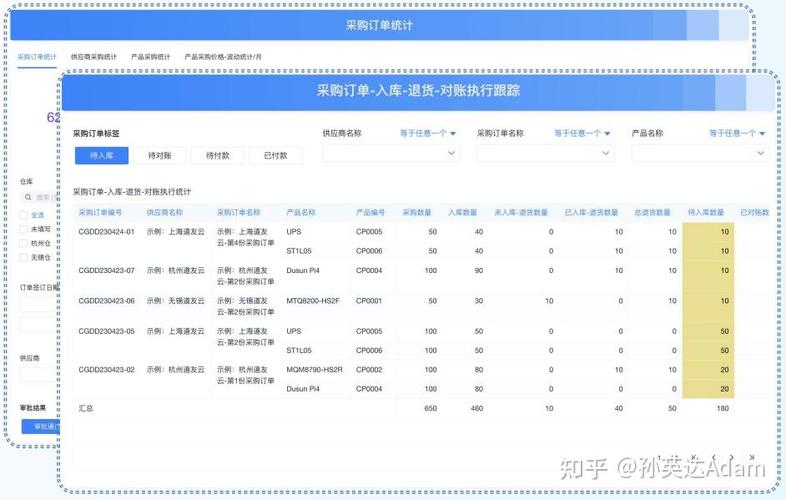Open 等于任意一个 condition for 采购订单名称
The image size is (786, 500).
point(582,133)
